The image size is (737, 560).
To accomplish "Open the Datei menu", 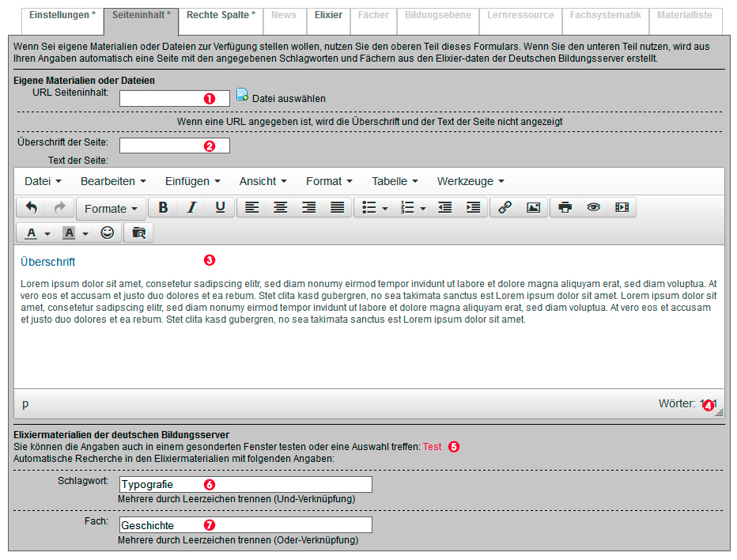I will click(x=43, y=181).
